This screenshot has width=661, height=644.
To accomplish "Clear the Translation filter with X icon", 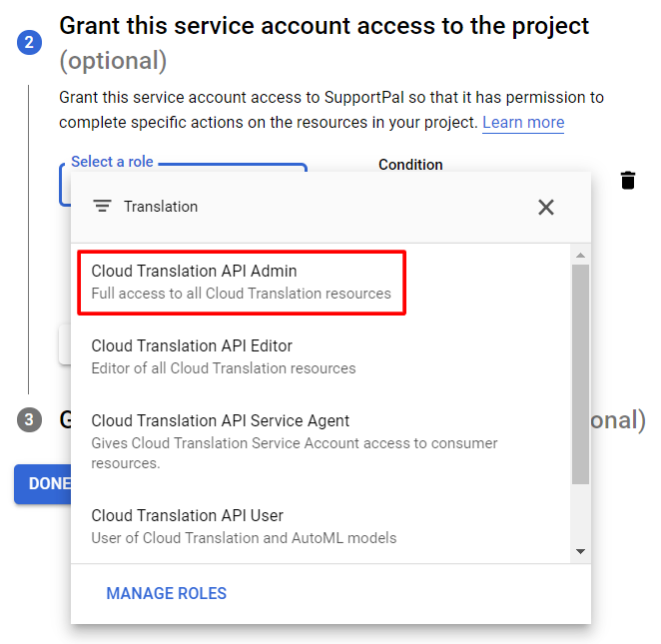I will click(x=546, y=207).
